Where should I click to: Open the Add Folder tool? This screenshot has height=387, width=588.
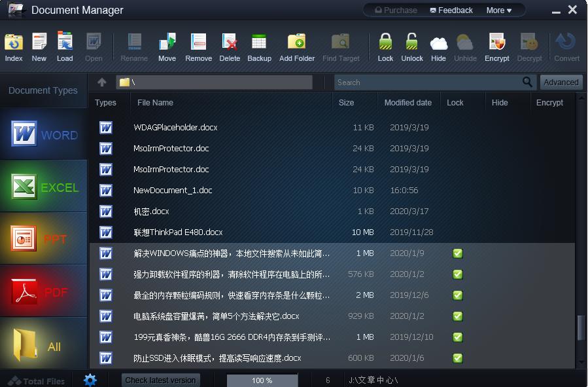(297, 46)
